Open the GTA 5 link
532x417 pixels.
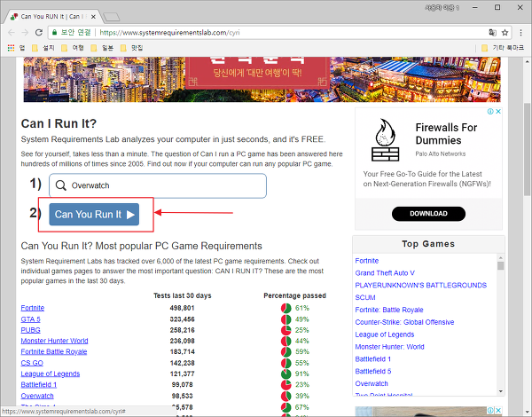[x=30, y=319]
